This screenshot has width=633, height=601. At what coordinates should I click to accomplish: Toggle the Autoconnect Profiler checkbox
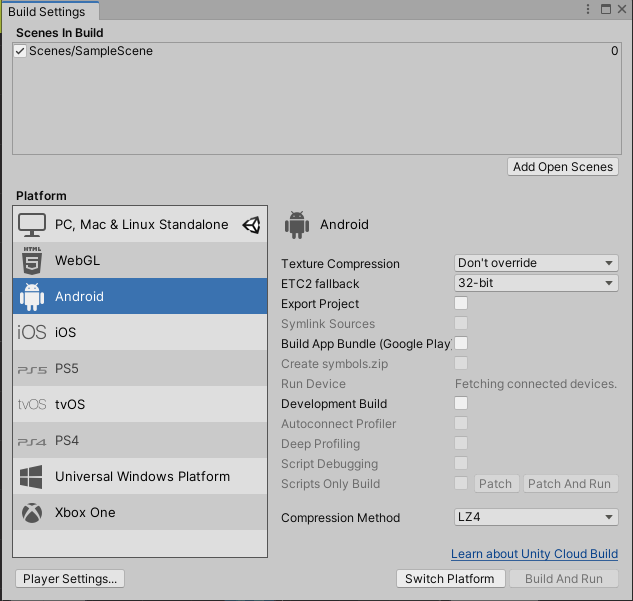461,423
